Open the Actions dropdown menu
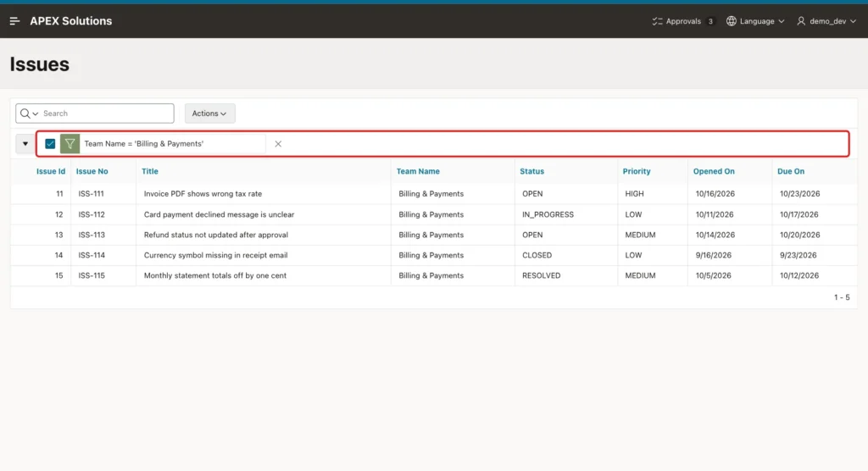This screenshot has width=868, height=471. tap(210, 114)
